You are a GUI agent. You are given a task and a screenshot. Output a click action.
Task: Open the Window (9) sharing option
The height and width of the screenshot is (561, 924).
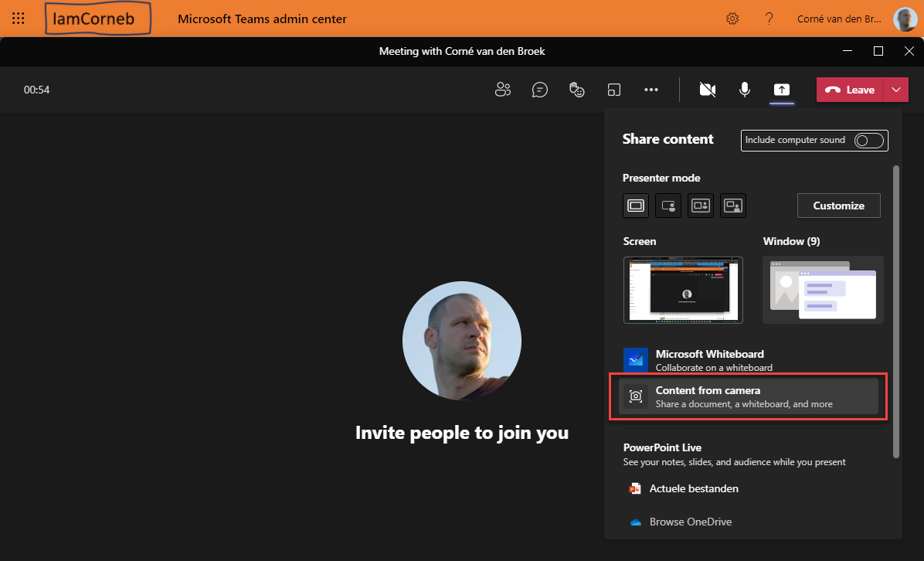[x=824, y=290]
